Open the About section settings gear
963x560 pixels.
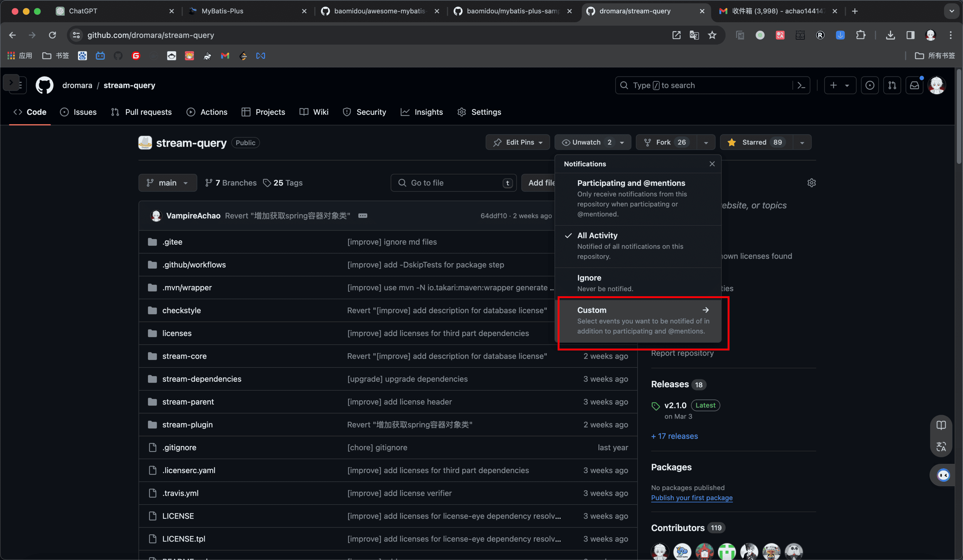811,183
